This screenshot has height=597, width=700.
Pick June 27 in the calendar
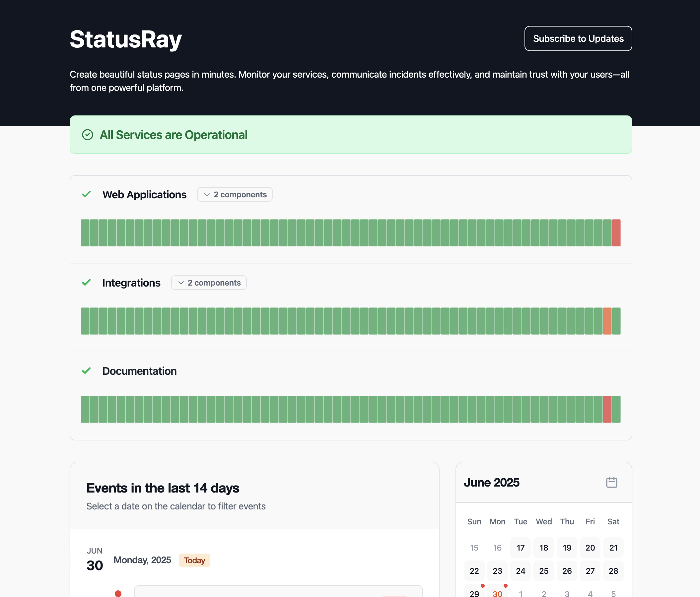click(590, 571)
